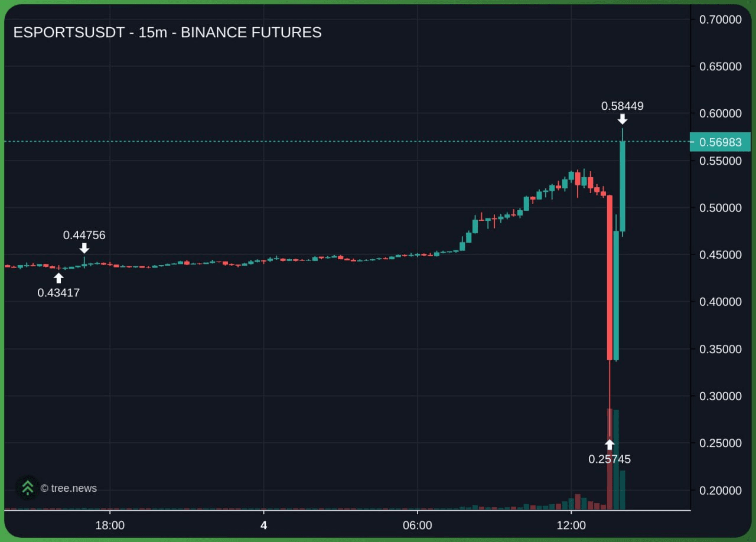
Task: Click the tree.news green chevron logo
Action: 27,488
